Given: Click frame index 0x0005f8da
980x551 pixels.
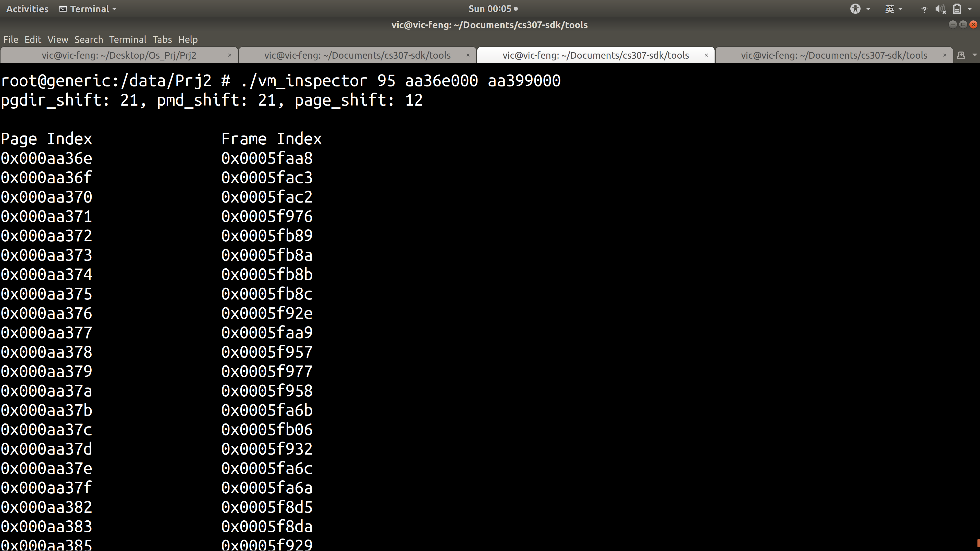Looking at the screenshot, I should point(267,527).
